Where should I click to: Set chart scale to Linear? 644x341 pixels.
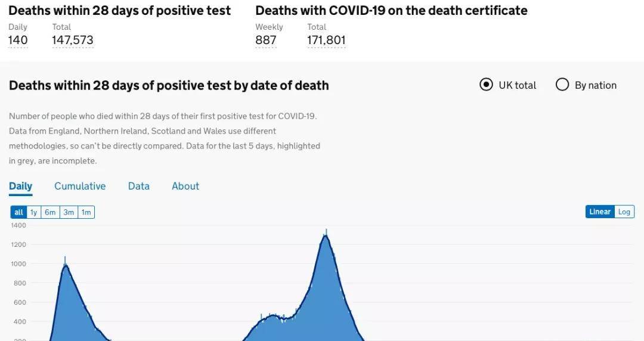[600, 212]
